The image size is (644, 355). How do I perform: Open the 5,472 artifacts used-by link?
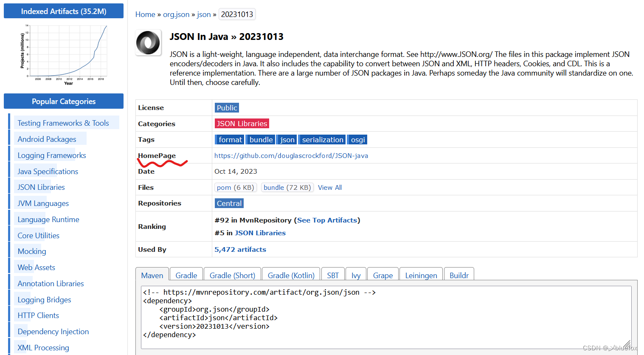[240, 249]
